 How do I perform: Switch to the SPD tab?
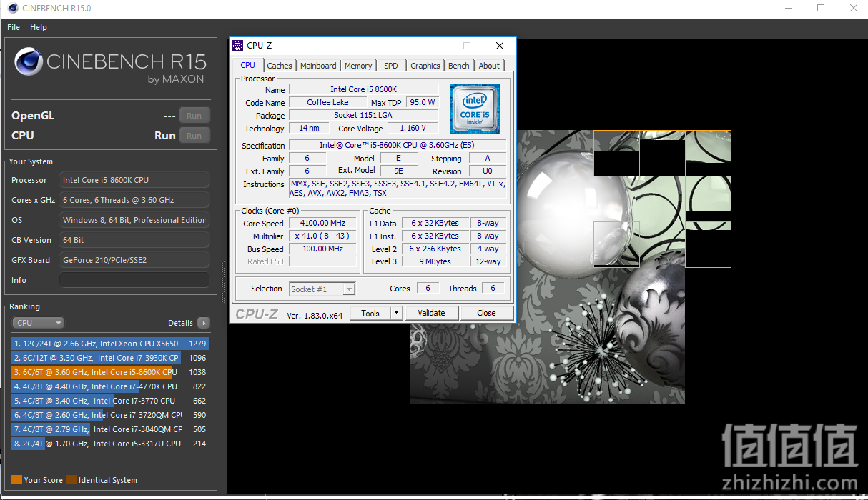coord(391,66)
